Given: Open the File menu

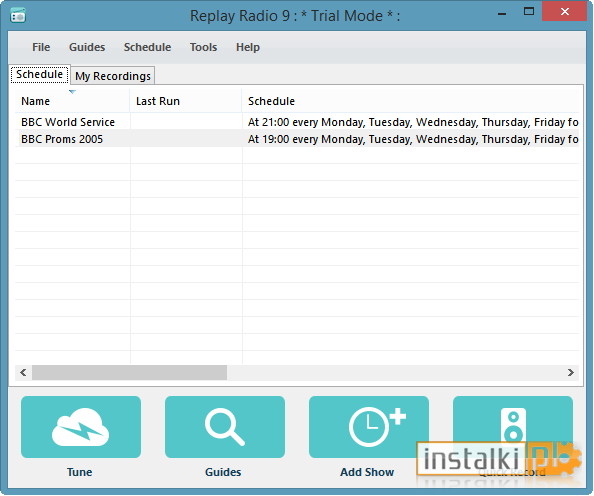Looking at the screenshot, I should coord(41,47).
